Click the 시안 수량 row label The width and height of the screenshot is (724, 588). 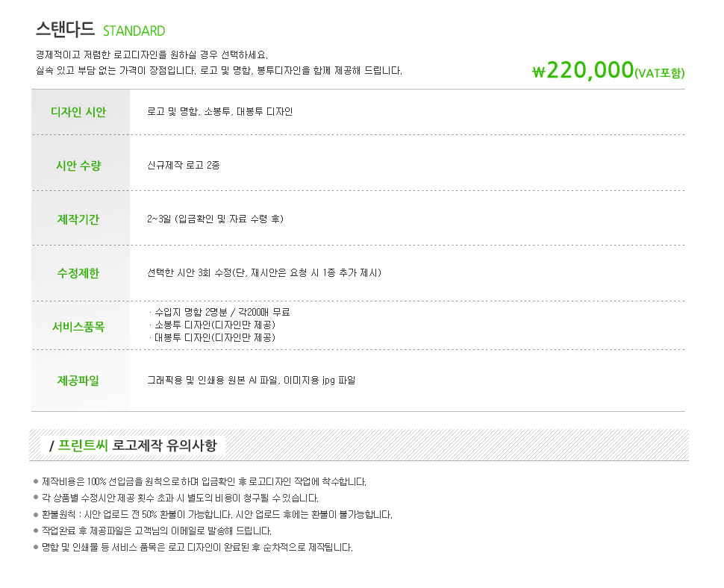pyautogui.click(x=78, y=166)
